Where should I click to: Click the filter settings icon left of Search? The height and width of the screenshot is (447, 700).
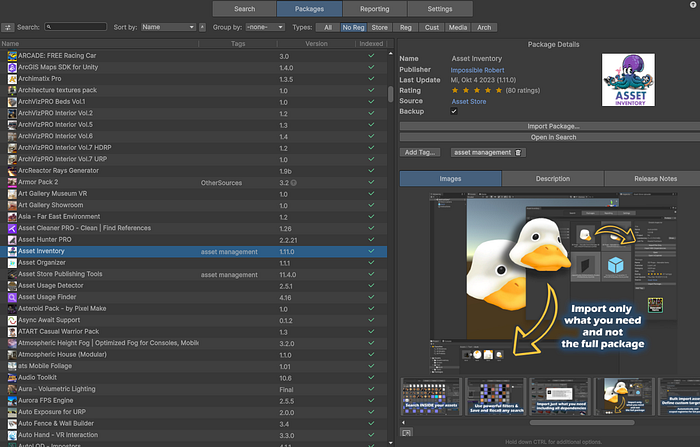pyautogui.click(x=7, y=27)
